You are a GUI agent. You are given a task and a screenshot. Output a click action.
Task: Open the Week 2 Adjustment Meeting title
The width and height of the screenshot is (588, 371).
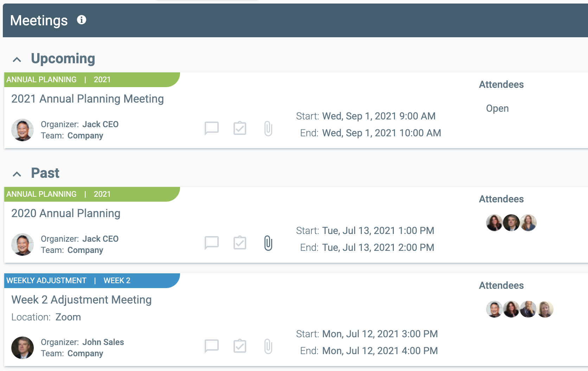82,300
